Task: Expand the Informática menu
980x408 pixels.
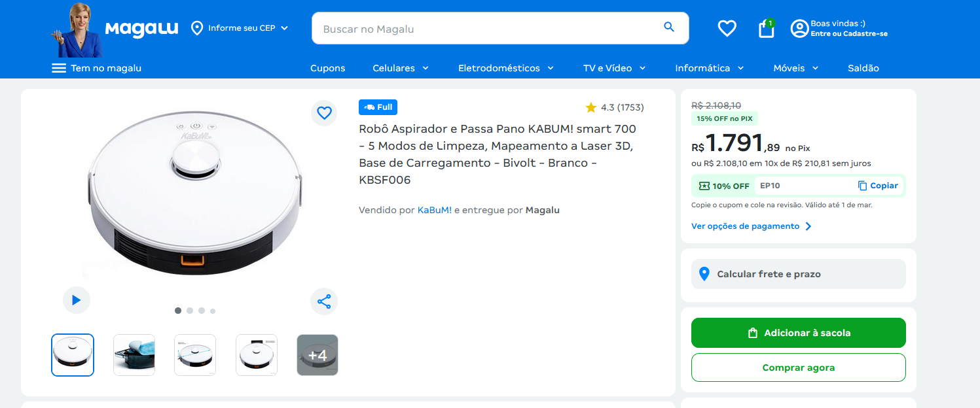Action: [710, 68]
